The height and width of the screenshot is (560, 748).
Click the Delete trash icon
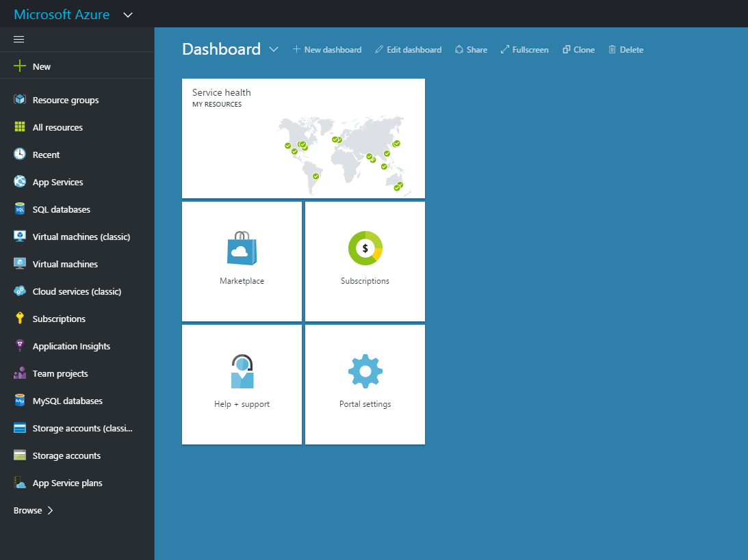point(612,49)
